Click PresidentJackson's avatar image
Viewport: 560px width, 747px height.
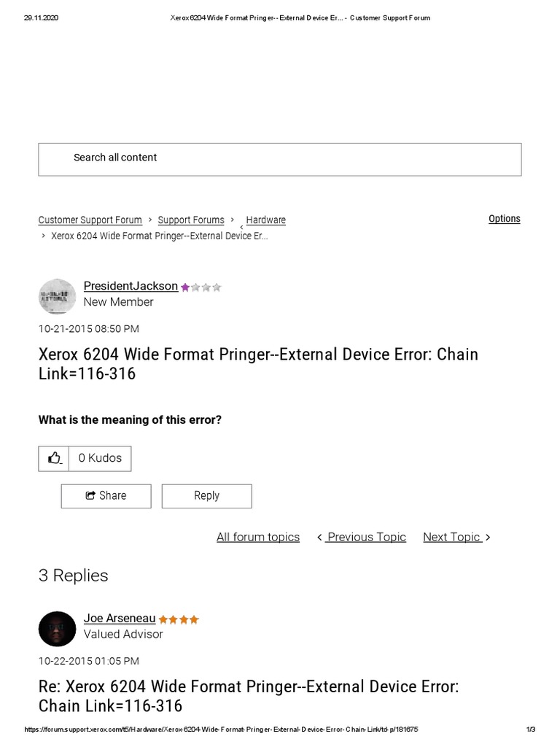(57, 296)
